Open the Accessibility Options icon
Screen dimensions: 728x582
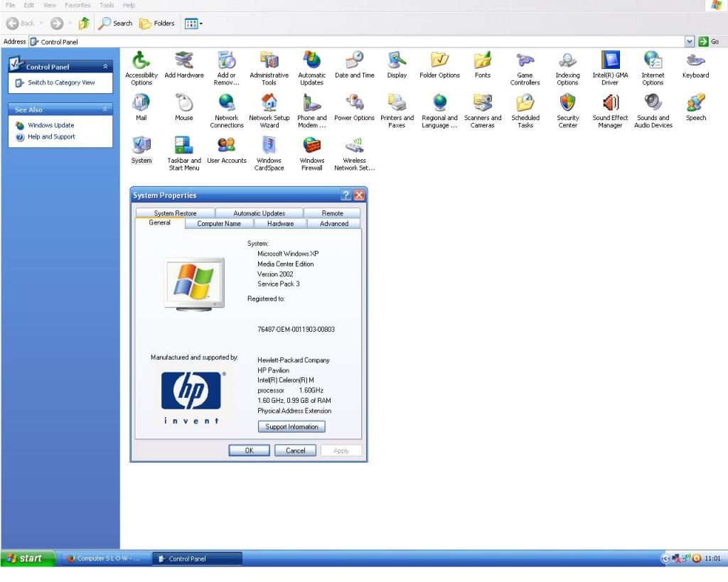coord(141,60)
